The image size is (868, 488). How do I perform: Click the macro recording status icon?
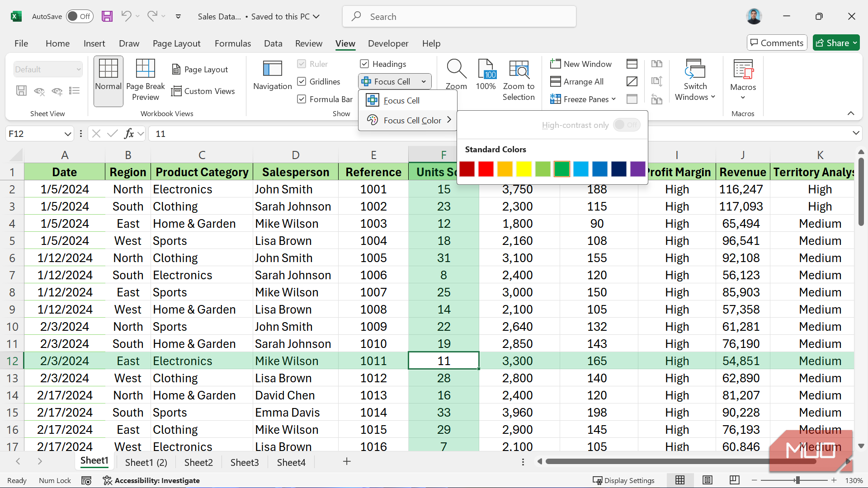pyautogui.click(x=86, y=480)
